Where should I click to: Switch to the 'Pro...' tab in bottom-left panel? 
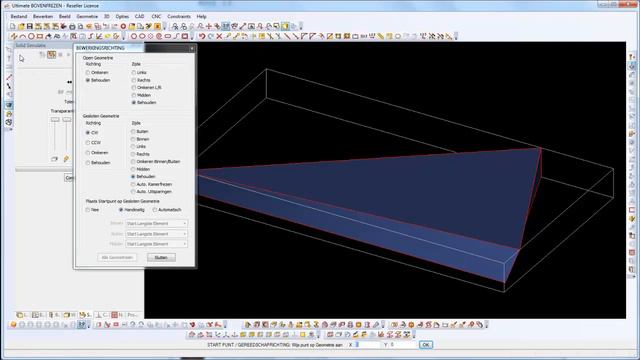coord(133,315)
